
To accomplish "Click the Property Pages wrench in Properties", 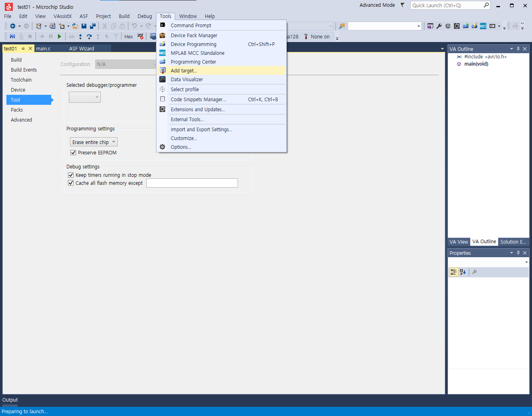I will point(475,272).
